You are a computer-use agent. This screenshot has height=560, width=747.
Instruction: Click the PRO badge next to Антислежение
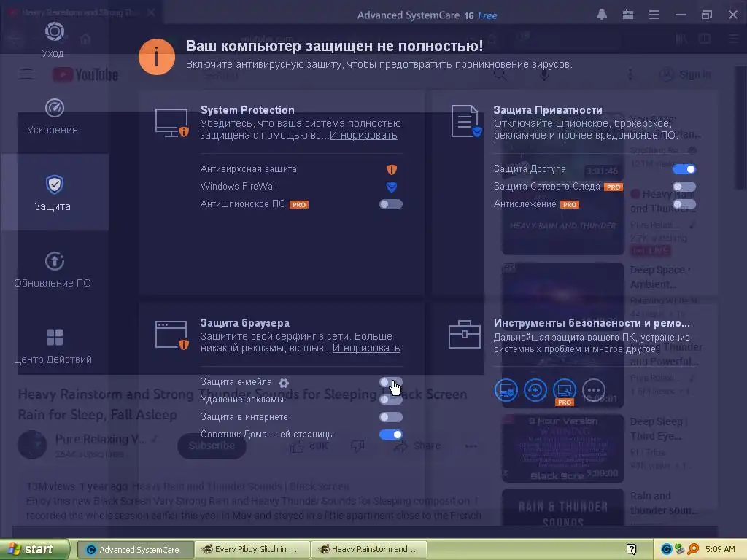click(x=569, y=205)
